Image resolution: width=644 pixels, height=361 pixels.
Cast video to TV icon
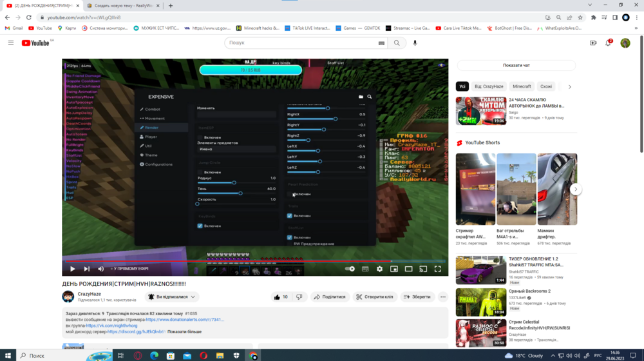(423, 269)
